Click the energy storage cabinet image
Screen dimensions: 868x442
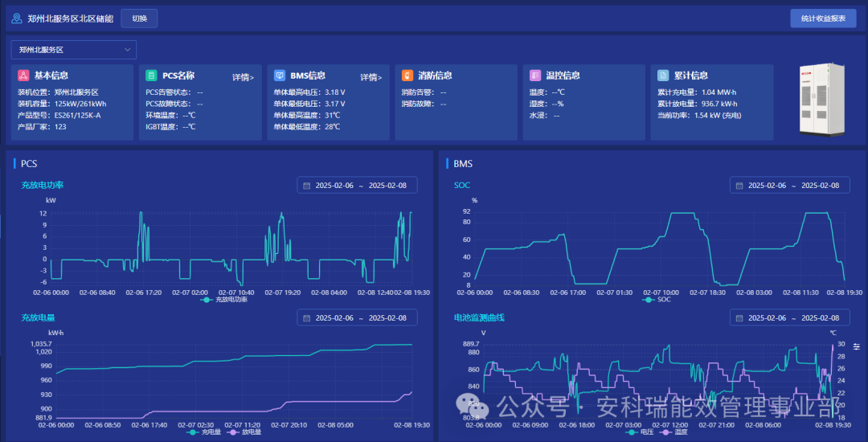[821, 100]
